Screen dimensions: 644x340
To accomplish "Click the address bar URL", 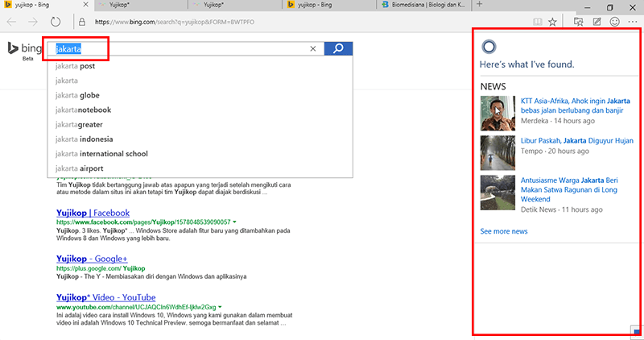I will (175, 23).
